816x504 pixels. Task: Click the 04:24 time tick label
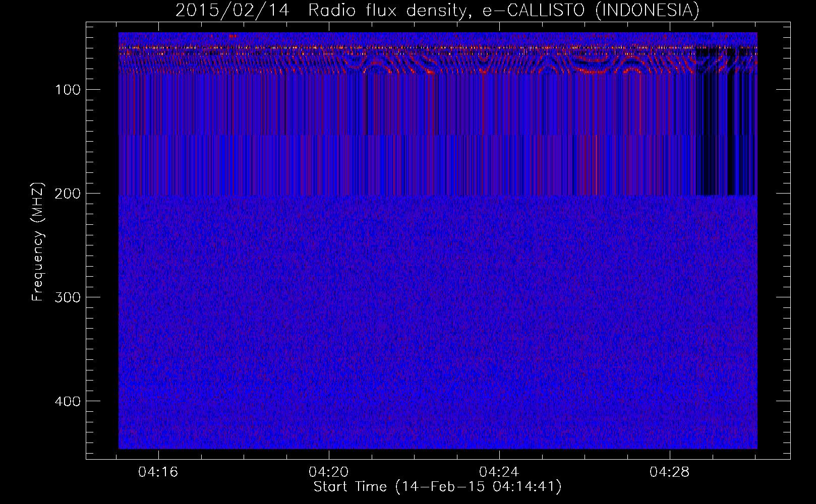pyautogui.click(x=499, y=472)
